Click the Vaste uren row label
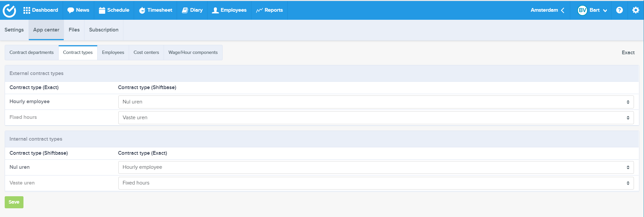This screenshot has width=644, height=217. click(22, 183)
